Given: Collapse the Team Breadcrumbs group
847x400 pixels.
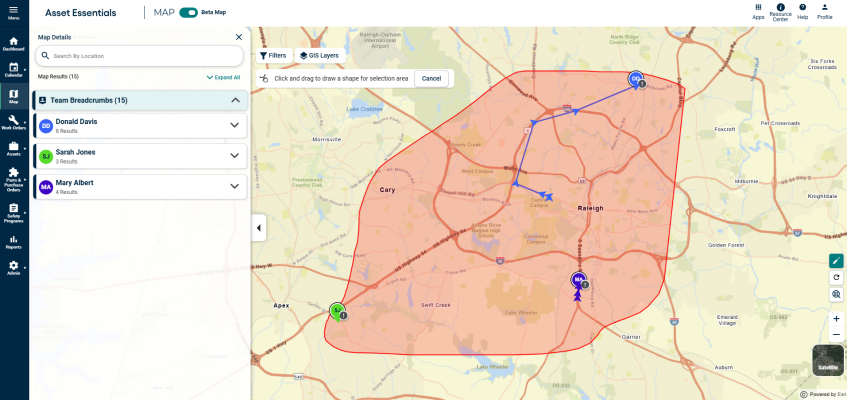Looking at the screenshot, I should coord(235,100).
